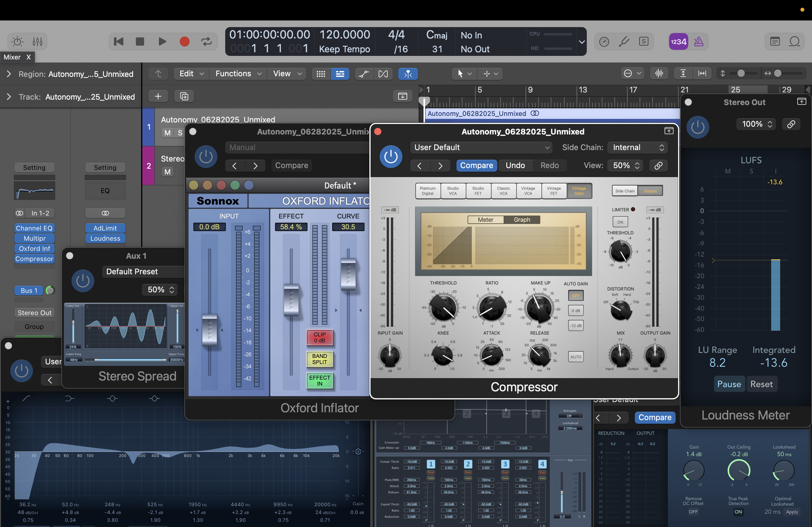Solo the Autonomy_06282025_Unmixed track
The width and height of the screenshot is (812, 527).
180,133
